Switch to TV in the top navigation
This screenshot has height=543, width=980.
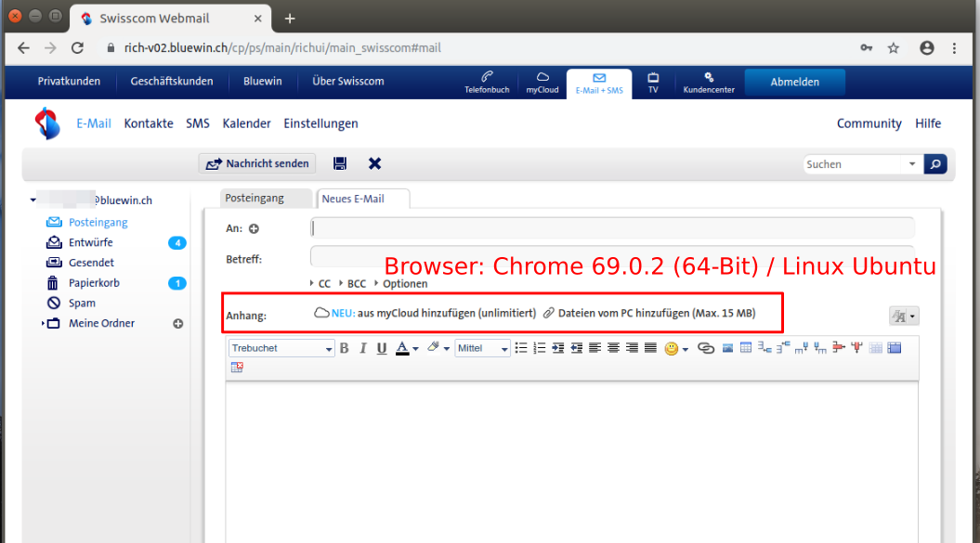653,83
